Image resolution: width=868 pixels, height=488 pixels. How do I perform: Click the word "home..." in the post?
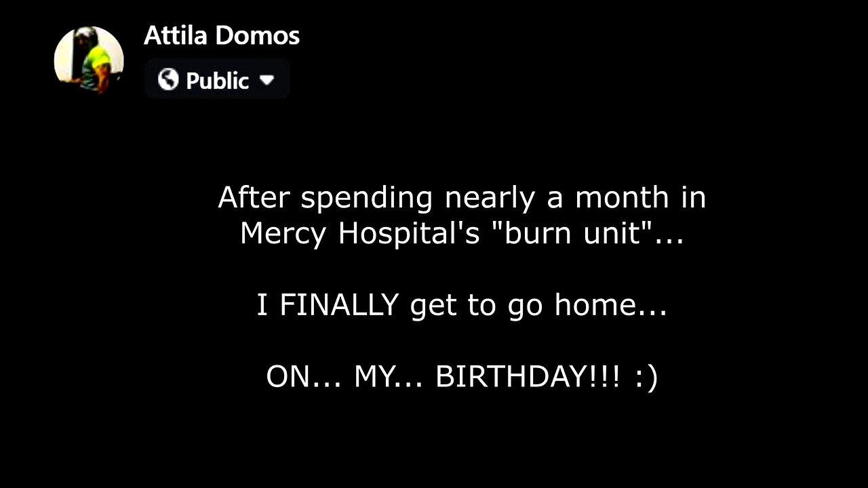point(610,305)
